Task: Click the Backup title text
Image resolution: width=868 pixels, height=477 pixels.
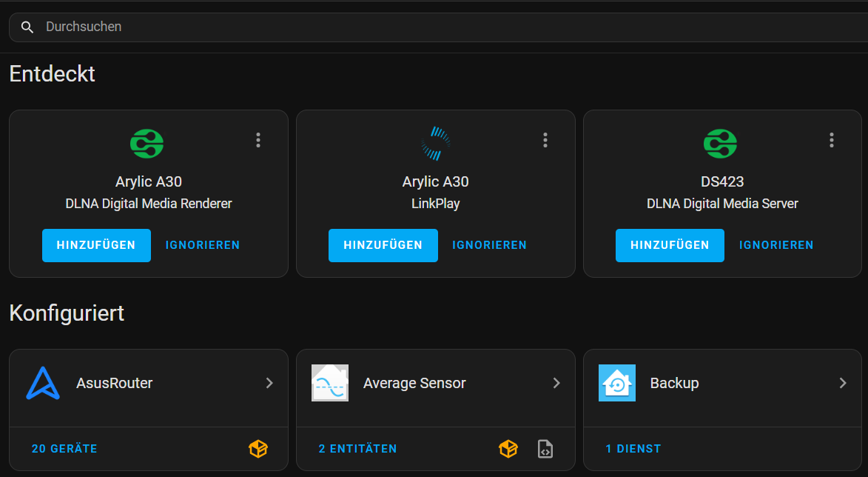Action: (675, 384)
